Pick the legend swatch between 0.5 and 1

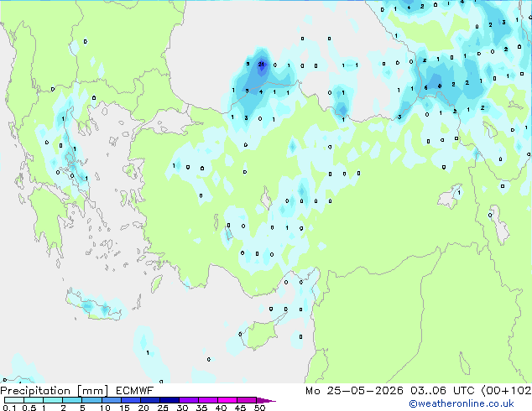pos(34,400)
